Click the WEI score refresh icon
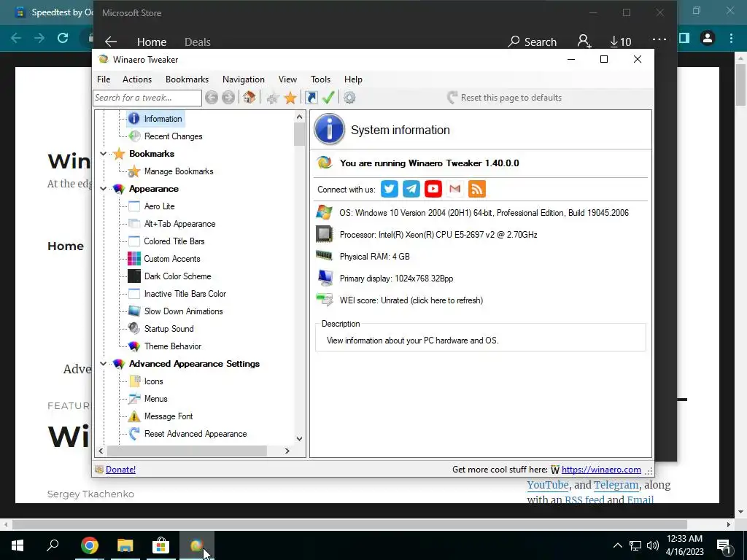 [x=325, y=300]
